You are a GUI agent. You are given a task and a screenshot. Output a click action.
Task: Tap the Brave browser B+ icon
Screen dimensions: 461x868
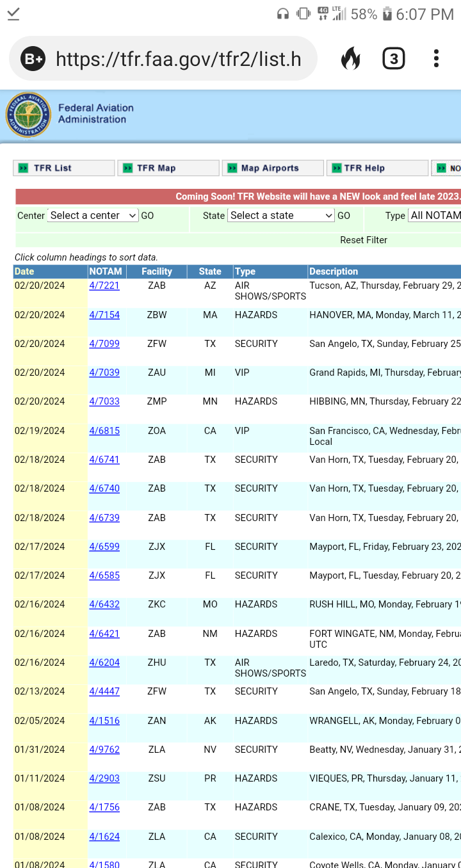(x=33, y=59)
